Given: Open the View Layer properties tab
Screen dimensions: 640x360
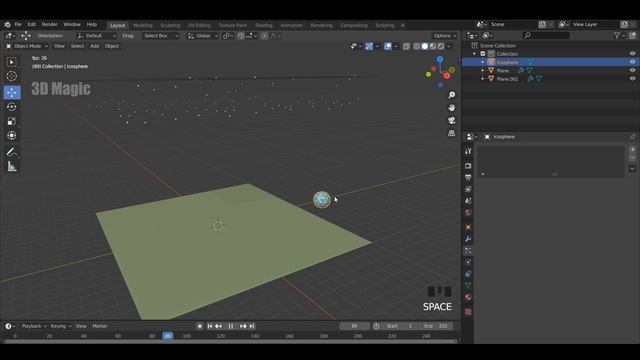Looking at the screenshot, I should pyautogui.click(x=468, y=189).
